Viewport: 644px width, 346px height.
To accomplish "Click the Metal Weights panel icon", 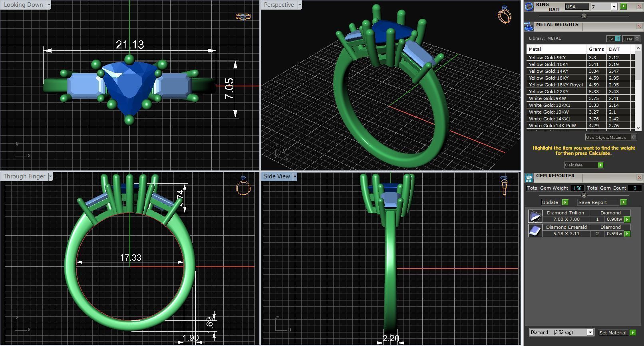I will pyautogui.click(x=529, y=27).
